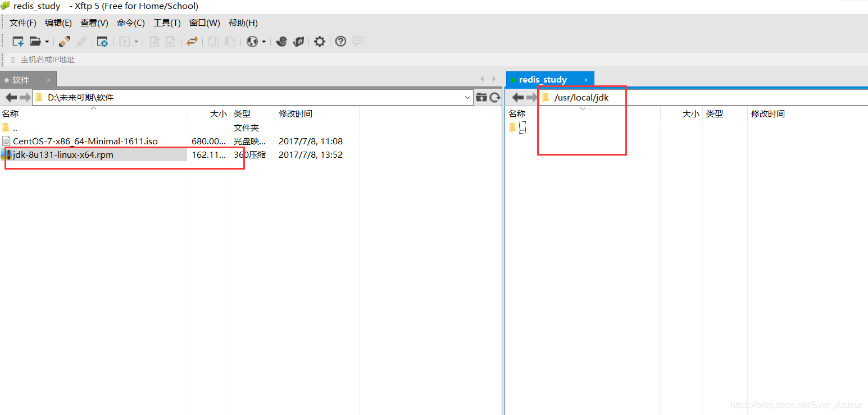Expand the Open Session dropdown arrow
Image resolution: width=868 pixels, height=415 pixels.
[47, 42]
